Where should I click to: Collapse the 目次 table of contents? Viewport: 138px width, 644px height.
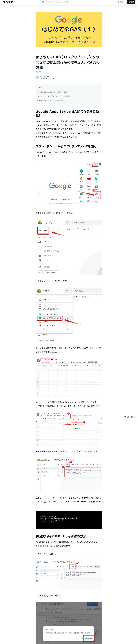40,88
